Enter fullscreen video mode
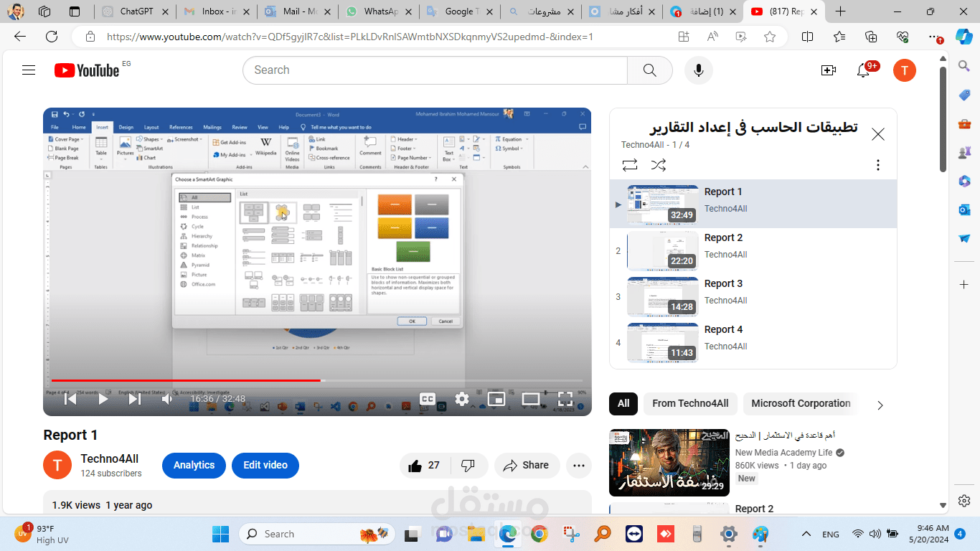Image resolution: width=980 pixels, height=551 pixels. 565,399
